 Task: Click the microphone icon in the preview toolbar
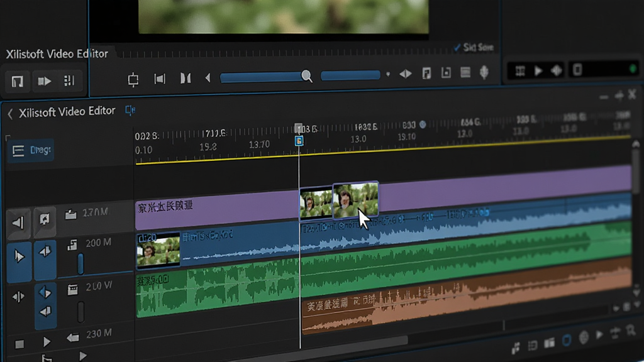coord(484,72)
